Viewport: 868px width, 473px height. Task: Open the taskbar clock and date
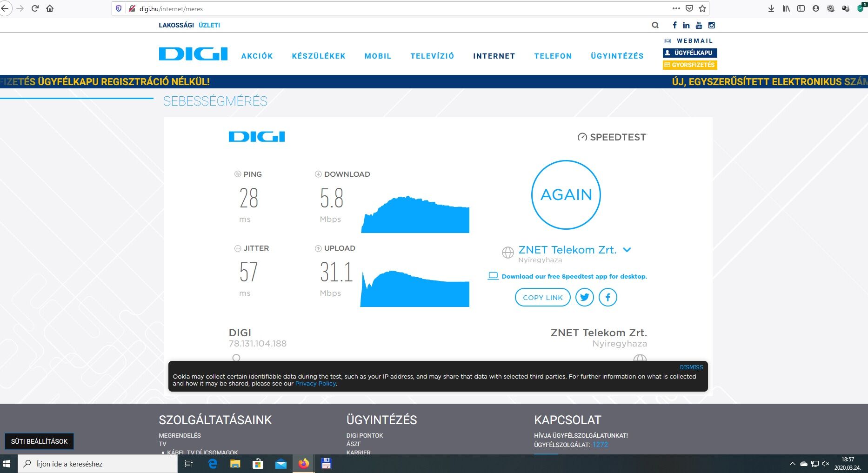(x=848, y=464)
